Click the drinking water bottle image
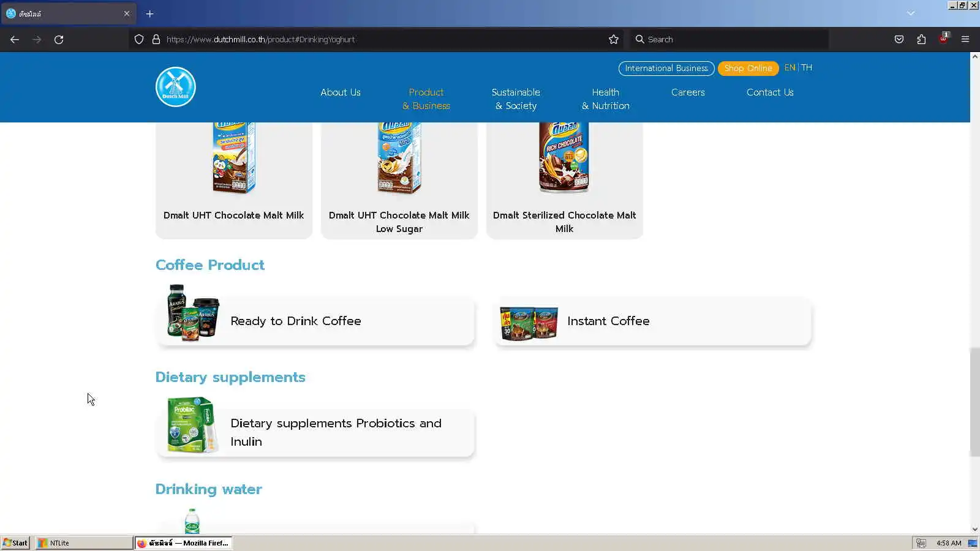980x551 pixels. tap(192, 521)
